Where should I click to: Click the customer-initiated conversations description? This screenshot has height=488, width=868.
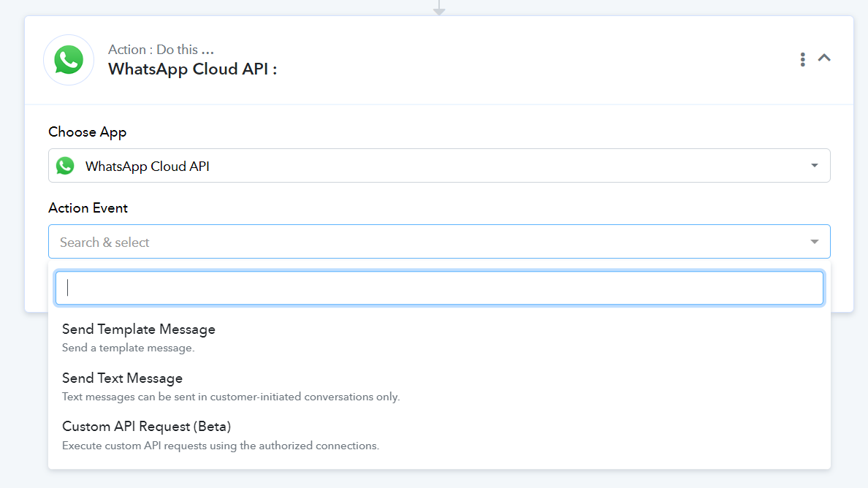[231, 397]
